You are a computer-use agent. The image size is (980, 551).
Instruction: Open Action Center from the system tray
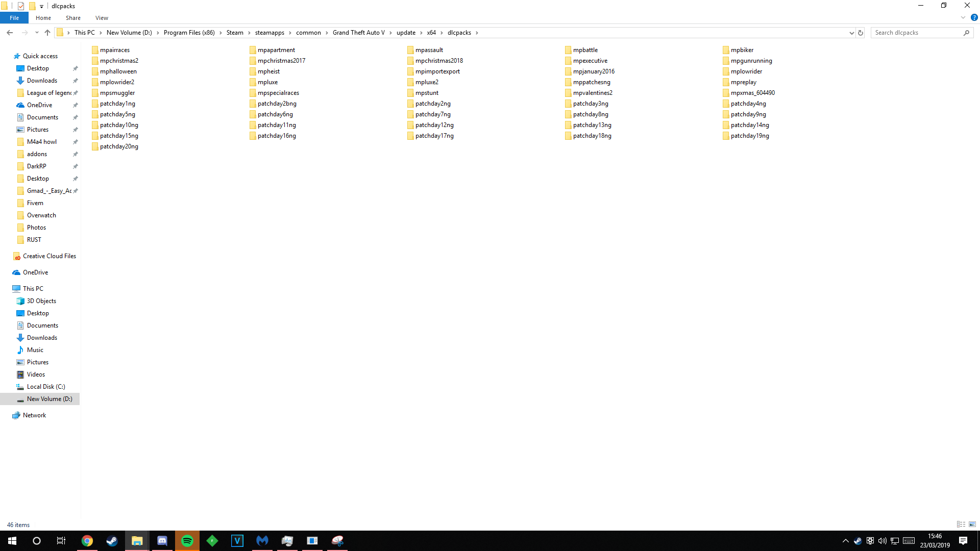[964, 541]
